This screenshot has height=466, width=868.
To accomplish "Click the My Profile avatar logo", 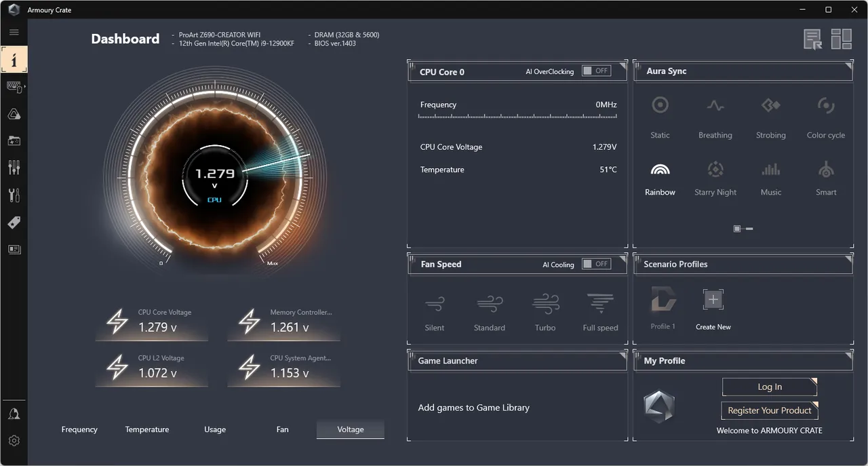I will (659, 406).
